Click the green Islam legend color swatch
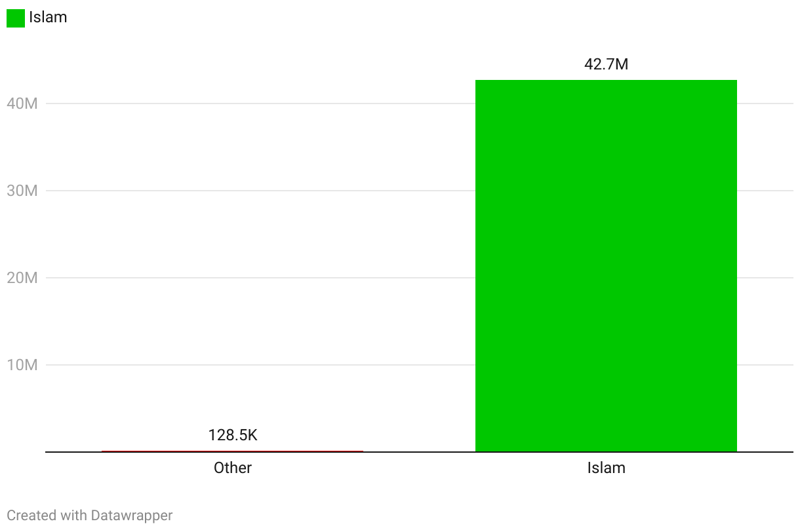 click(15, 18)
